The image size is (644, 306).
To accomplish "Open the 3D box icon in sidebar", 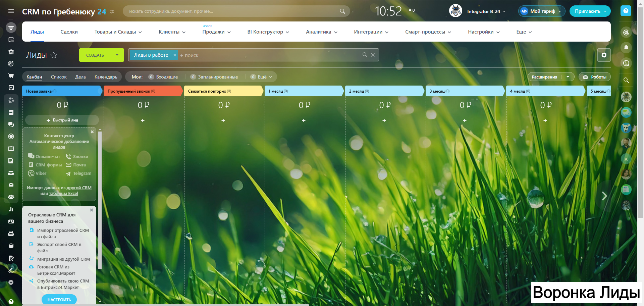I will pyautogui.click(x=11, y=246).
